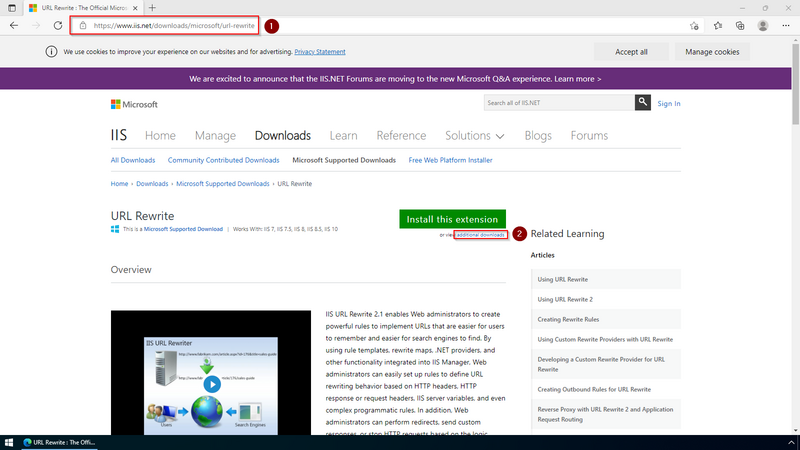The width and height of the screenshot is (800, 450).
Task: Click the Favorites star icon in toolbar
Action: coord(718,25)
